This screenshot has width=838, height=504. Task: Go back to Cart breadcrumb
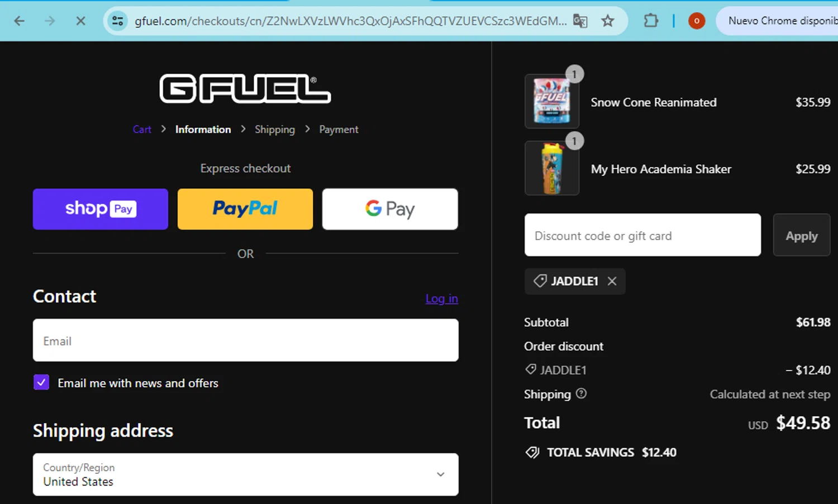142,129
